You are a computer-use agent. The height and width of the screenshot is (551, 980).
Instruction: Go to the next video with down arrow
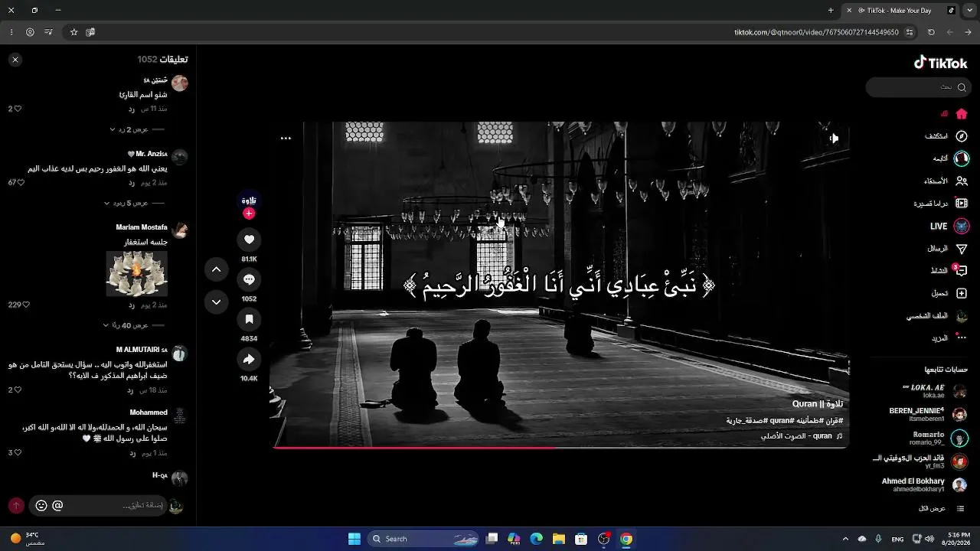click(x=217, y=302)
